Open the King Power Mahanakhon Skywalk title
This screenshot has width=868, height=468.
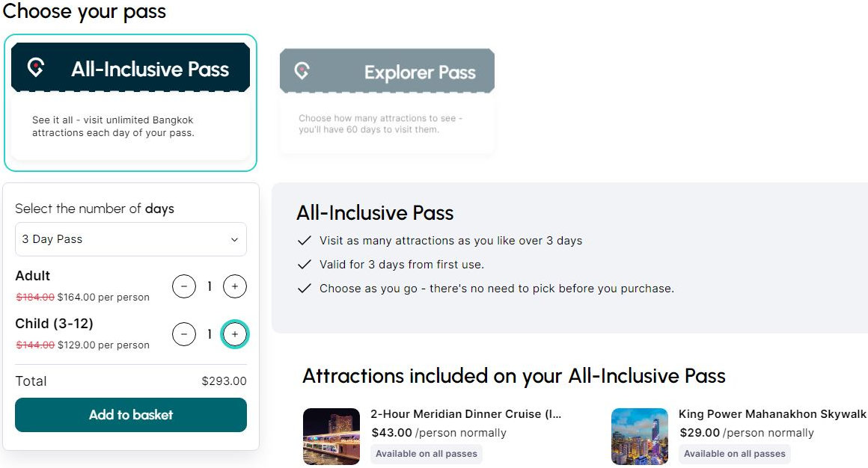[772, 414]
